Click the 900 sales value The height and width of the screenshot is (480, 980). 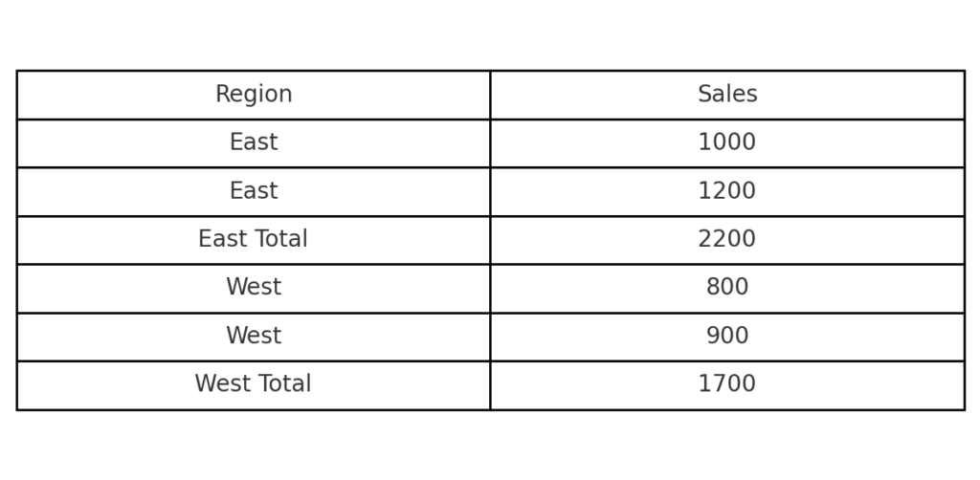pyautogui.click(x=727, y=337)
